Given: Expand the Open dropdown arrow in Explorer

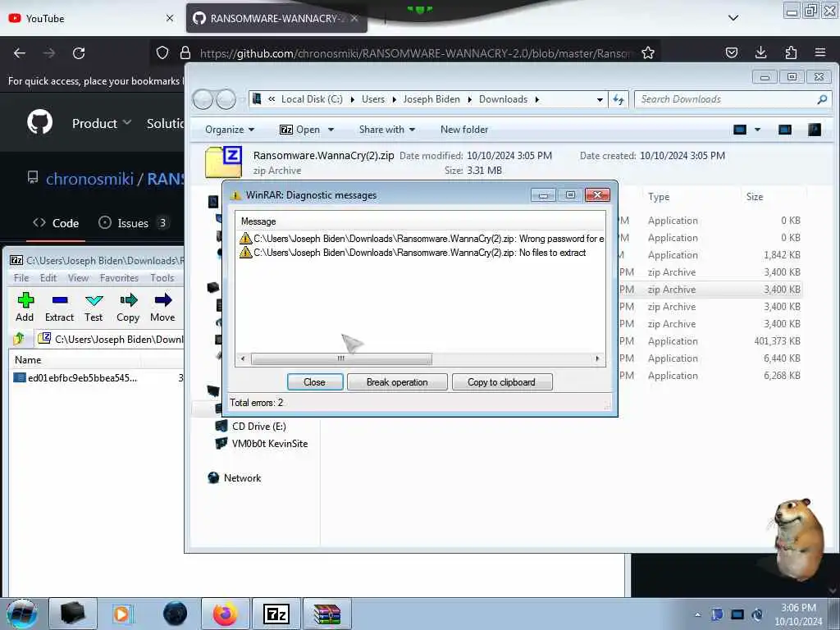Looking at the screenshot, I should click(x=331, y=130).
